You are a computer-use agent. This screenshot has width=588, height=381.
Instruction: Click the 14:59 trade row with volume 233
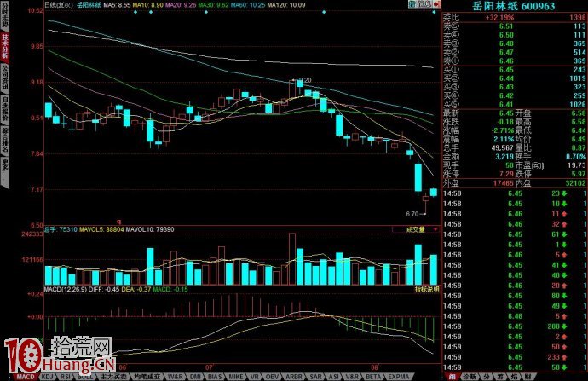(x=515, y=357)
